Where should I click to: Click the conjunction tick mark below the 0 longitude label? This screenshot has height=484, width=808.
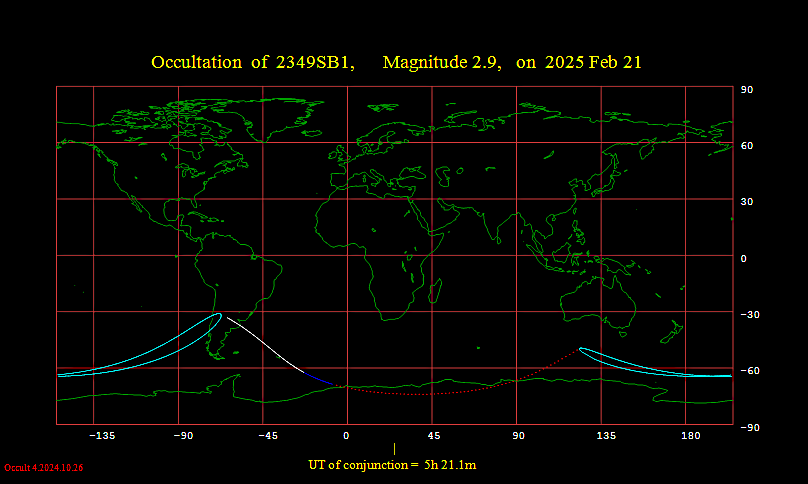click(394, 449)
